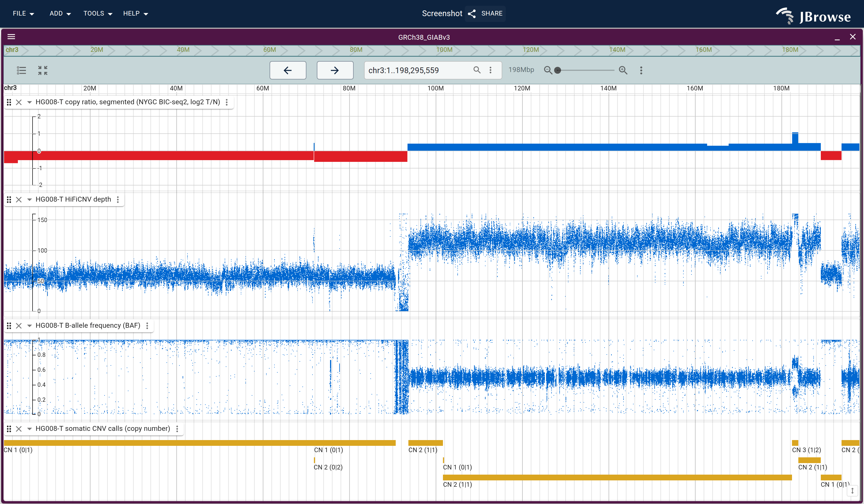Zoom out with the minus magnifier

[x=548, y=70]
